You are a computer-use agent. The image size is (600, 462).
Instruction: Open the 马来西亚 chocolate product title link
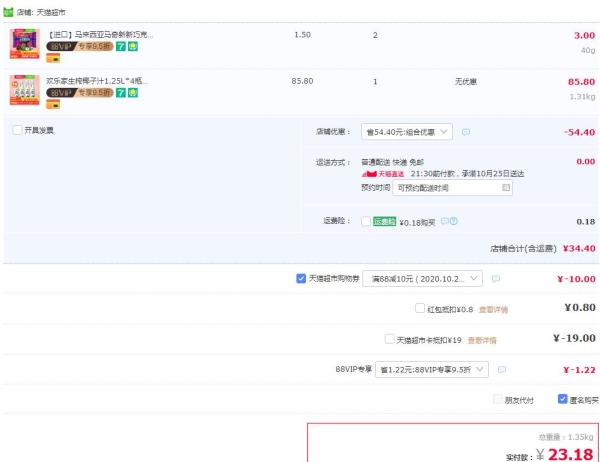99,34
